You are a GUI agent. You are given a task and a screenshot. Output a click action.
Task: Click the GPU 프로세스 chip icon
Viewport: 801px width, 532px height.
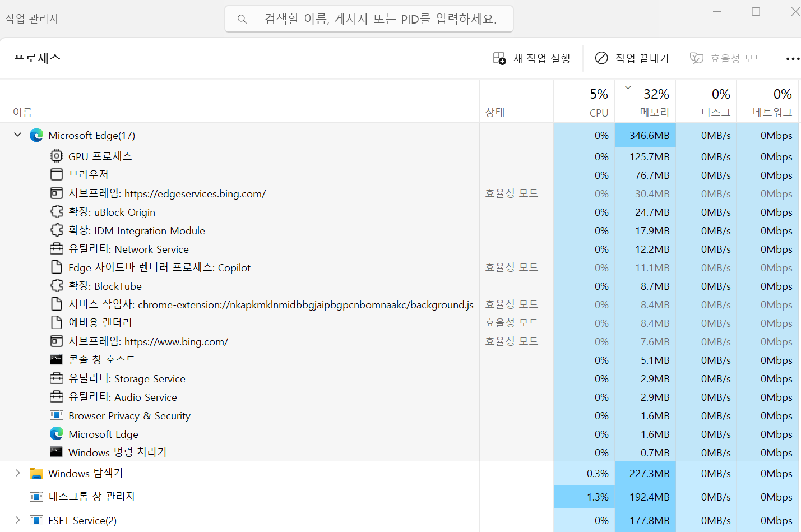coord(57,156)
